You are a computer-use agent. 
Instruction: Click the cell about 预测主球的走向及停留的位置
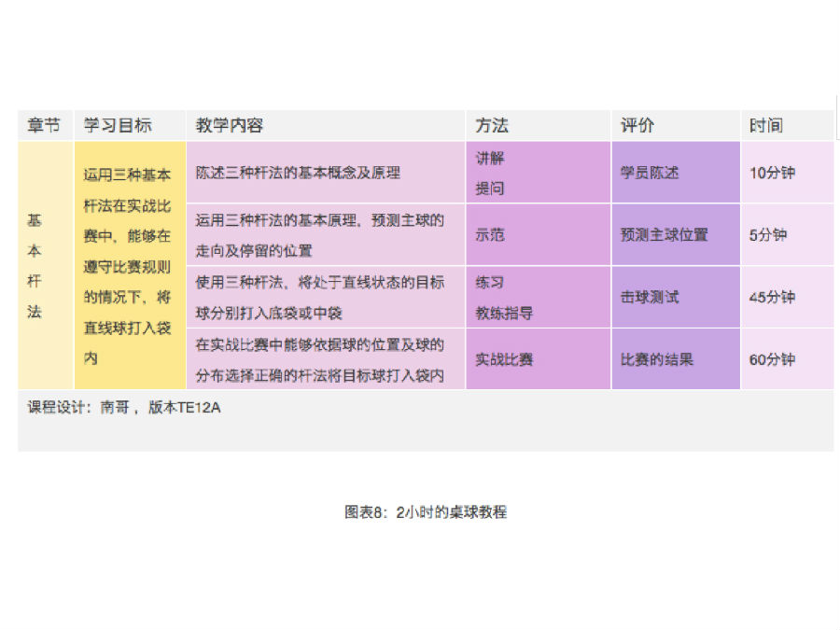[x=326, y=234]
